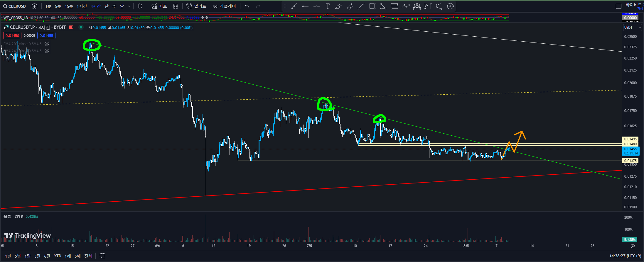Viewport: 644px width, 262px height.
Task: Grab the drawing toolbar drag handle
Action: 285,6
